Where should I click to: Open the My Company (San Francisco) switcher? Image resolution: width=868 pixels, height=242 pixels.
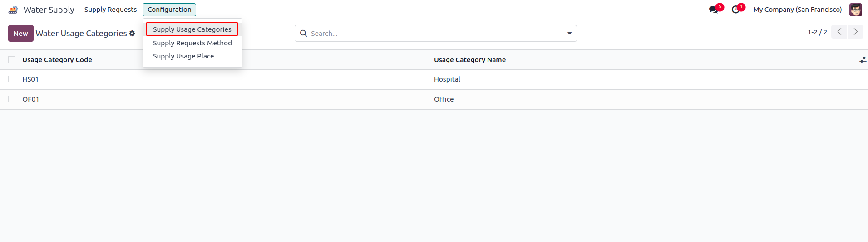click(x=797, y=10)
